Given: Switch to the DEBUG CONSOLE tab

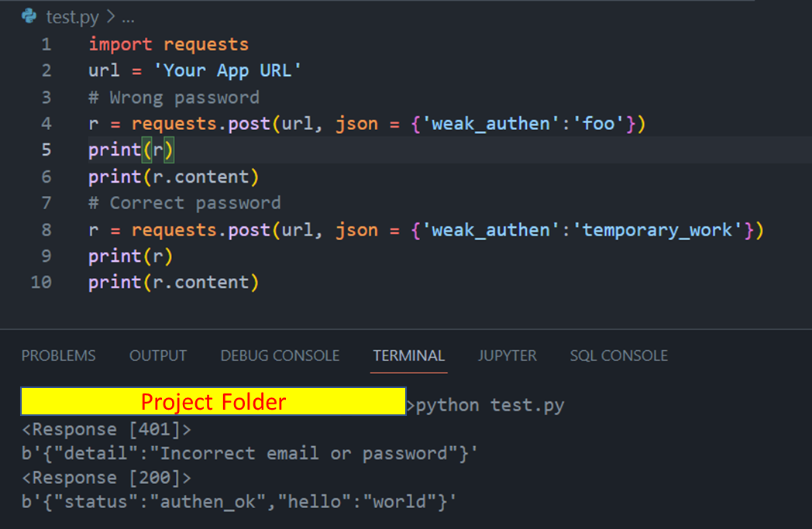Looking at the screenshot, I should (x=280, y=356).
